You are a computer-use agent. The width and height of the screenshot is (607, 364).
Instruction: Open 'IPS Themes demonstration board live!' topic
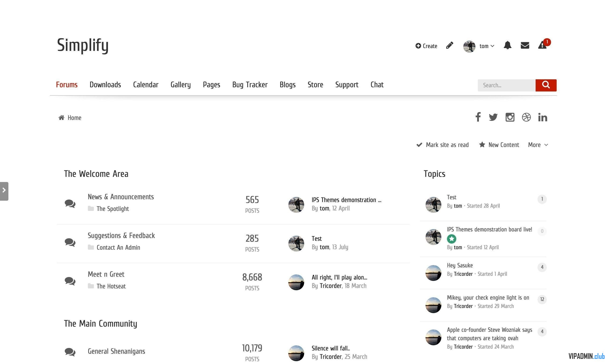(x=489, y=229)
